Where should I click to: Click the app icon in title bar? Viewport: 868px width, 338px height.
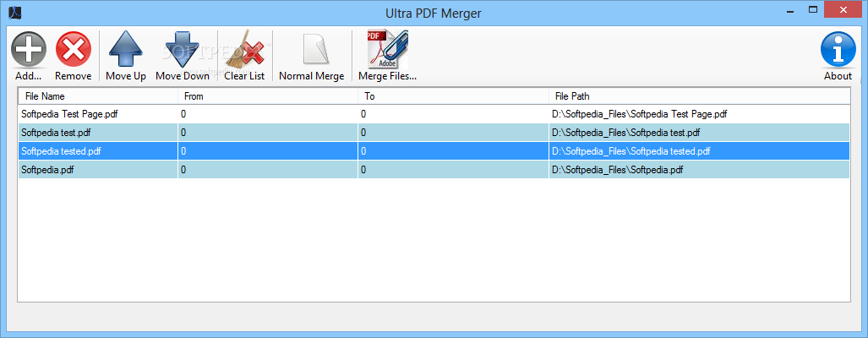pos(14,12)
